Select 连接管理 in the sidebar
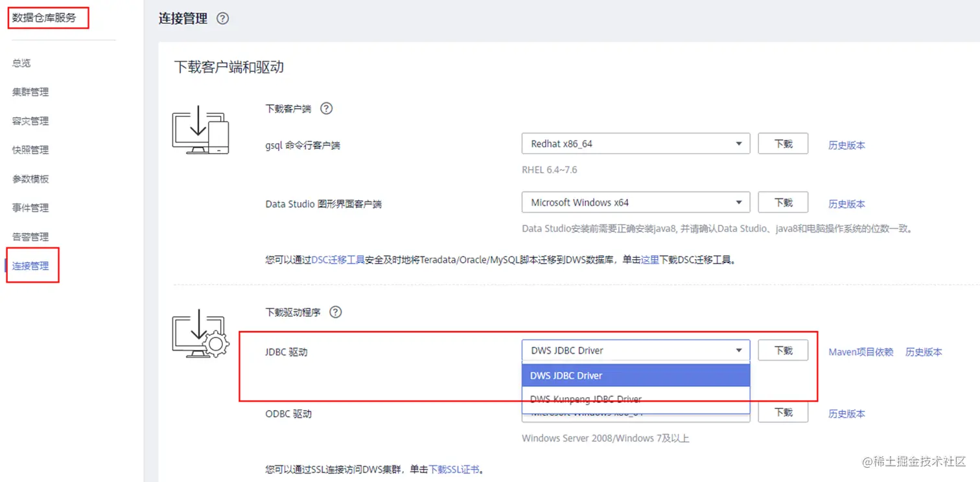 pos(30,266)
